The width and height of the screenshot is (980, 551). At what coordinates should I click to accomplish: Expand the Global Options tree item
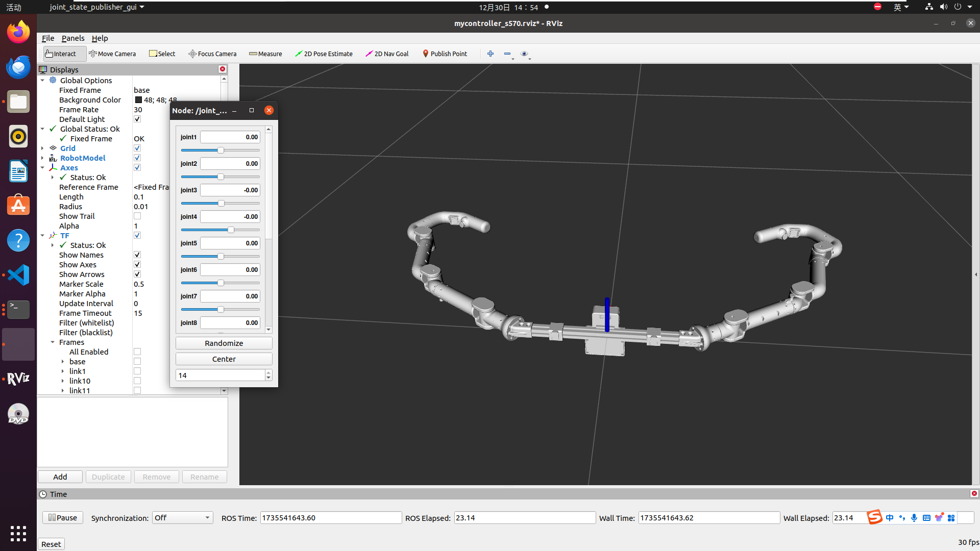click(43, 80)
